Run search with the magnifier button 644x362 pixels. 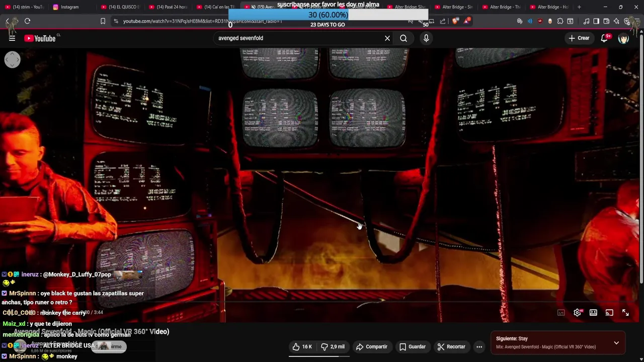click(404, 38)
